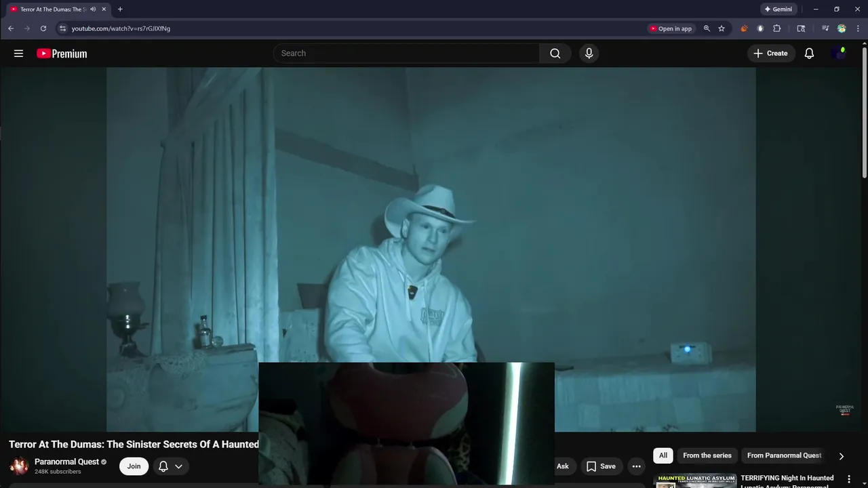Click the Ask button

click(563, 466)
